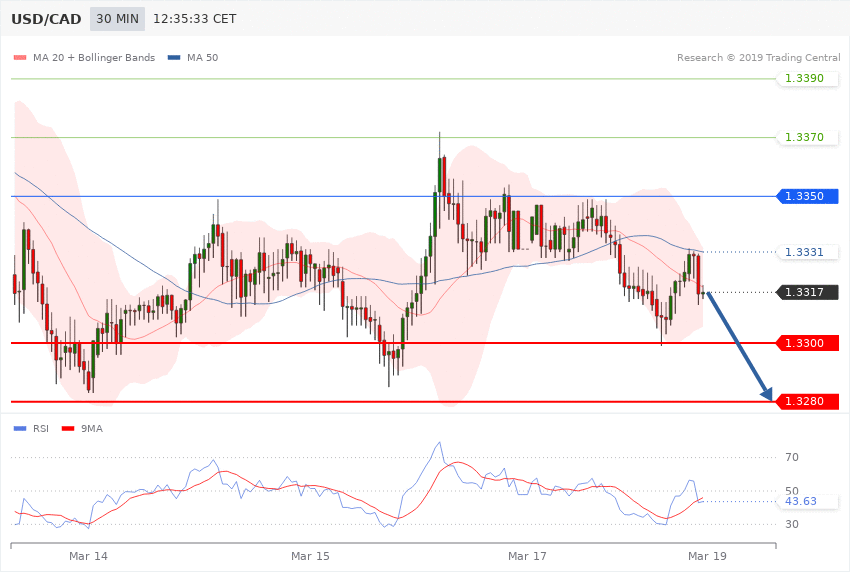Click the Mar 17 date axis label
This screenshot has height=576, width=850.
click(527, 556)
